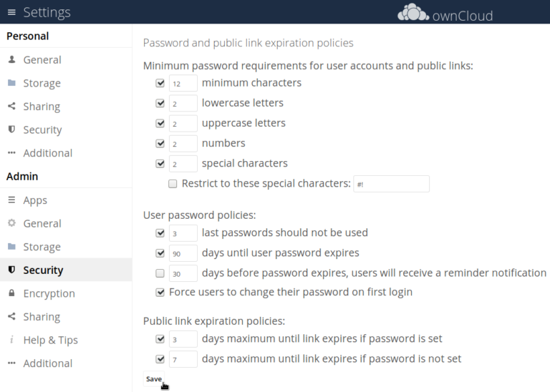Click the minimum characters number field
This screenshot has width=550, height=392.
coord(183,84)
